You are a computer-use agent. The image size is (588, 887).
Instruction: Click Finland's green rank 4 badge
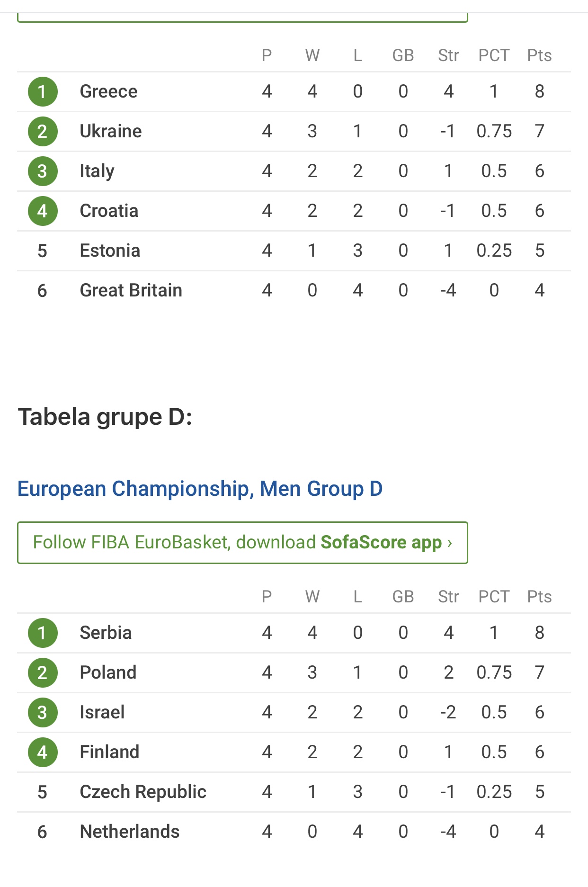coord(43,752)
